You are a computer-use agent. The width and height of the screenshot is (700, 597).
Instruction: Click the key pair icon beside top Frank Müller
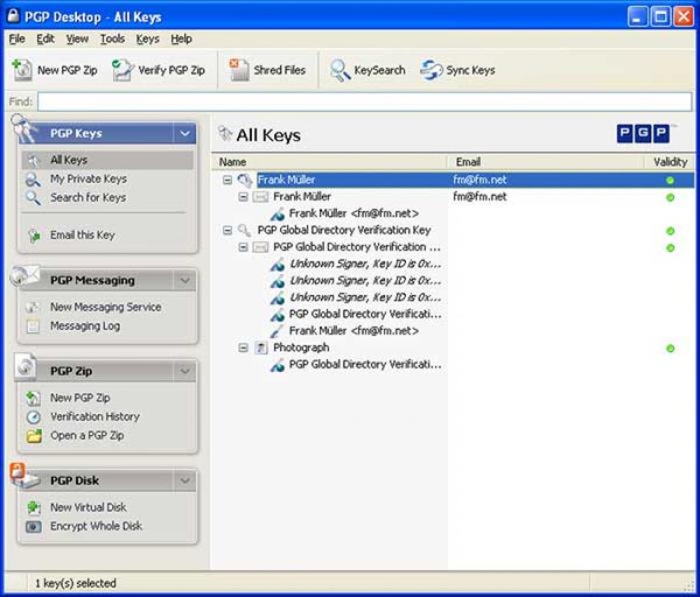245,180
